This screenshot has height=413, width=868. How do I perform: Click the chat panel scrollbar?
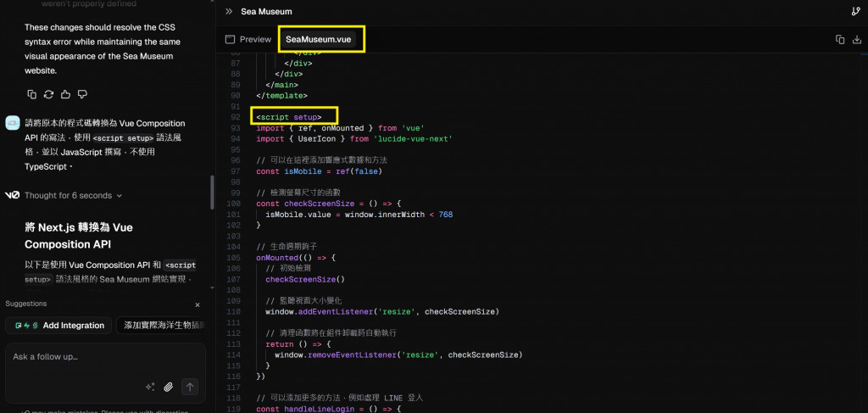point(212,193)
